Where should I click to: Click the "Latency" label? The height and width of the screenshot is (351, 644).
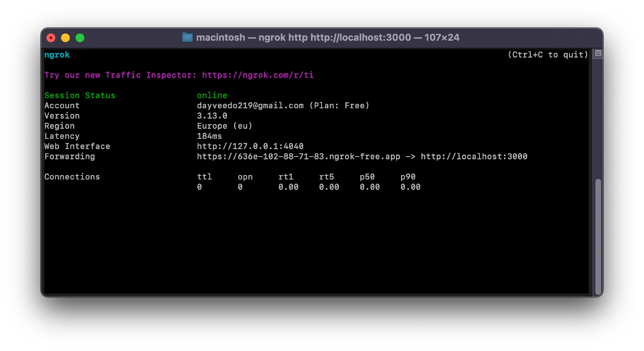click(62, 136)
